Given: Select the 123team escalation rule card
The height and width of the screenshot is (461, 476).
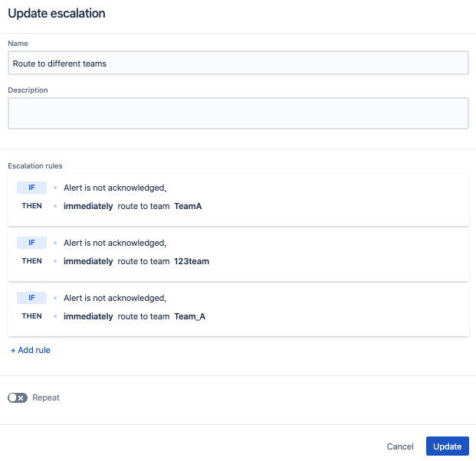Looking at the screenshot, I should point(238,255).
